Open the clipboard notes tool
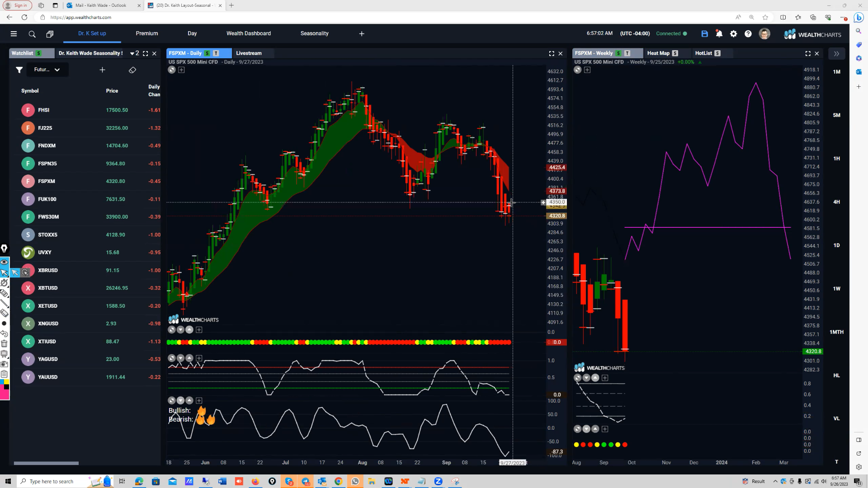 tap(4, 374)
